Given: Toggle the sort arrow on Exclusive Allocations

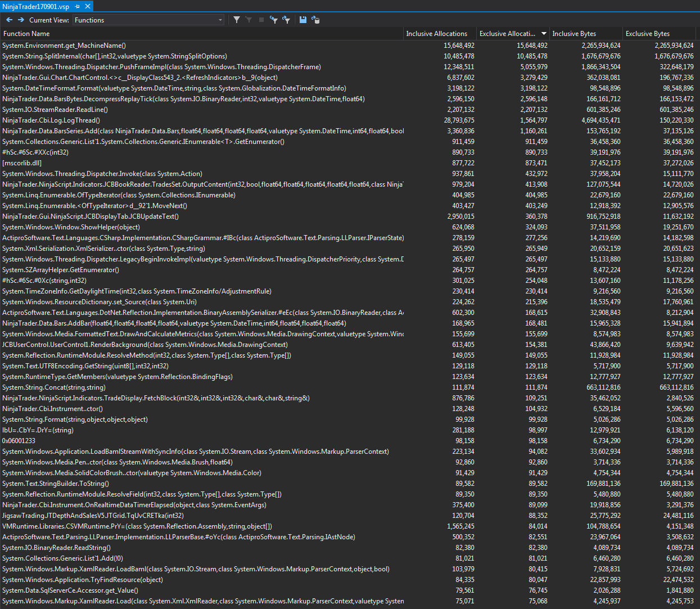Looking at the screenshot, I should (544, 34).
